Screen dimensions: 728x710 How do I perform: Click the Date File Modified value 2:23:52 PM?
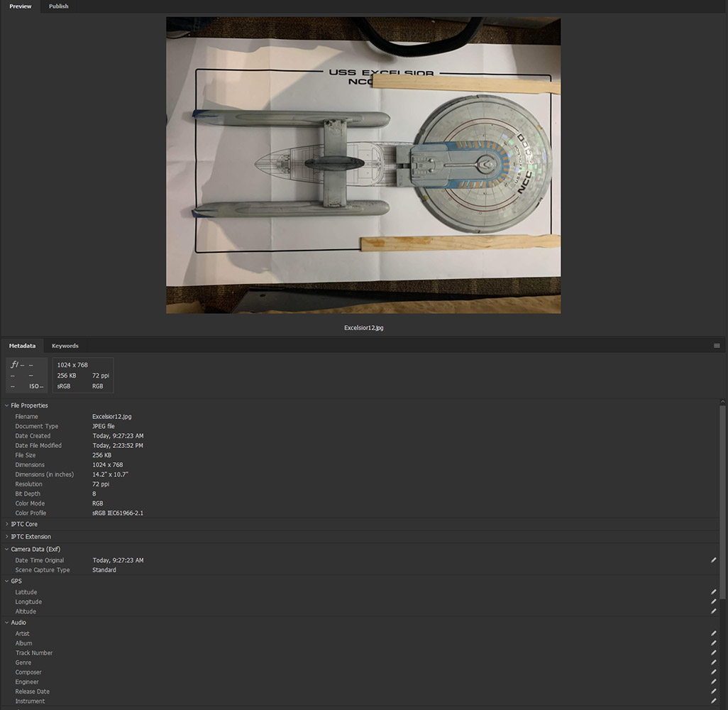118,445
